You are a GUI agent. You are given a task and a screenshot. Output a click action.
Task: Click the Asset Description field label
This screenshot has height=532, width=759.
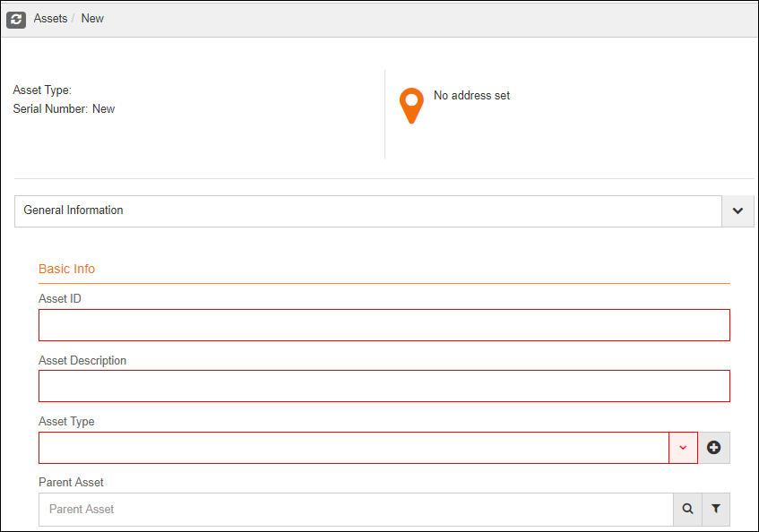click(82, 361)
